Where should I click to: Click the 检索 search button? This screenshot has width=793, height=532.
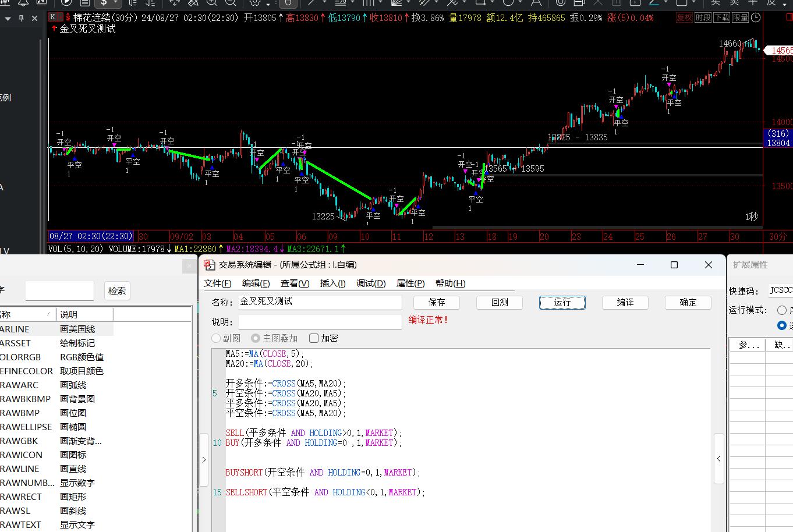pos(117,291)
